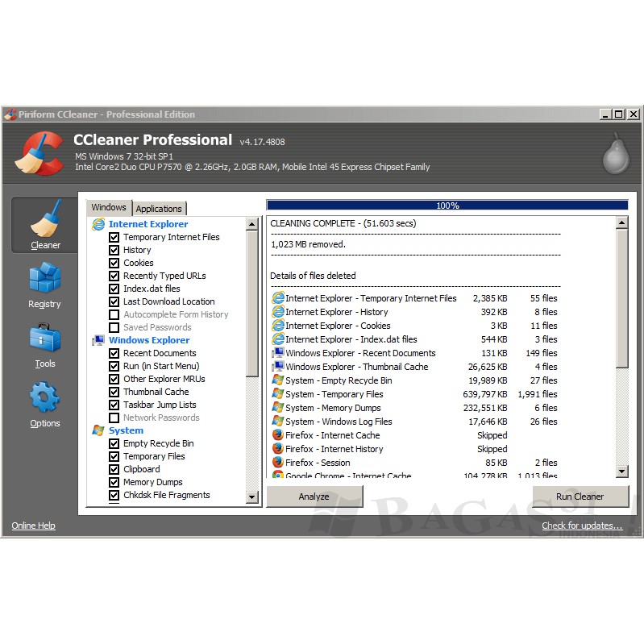Enable Network Passwords checkbox

114,418
